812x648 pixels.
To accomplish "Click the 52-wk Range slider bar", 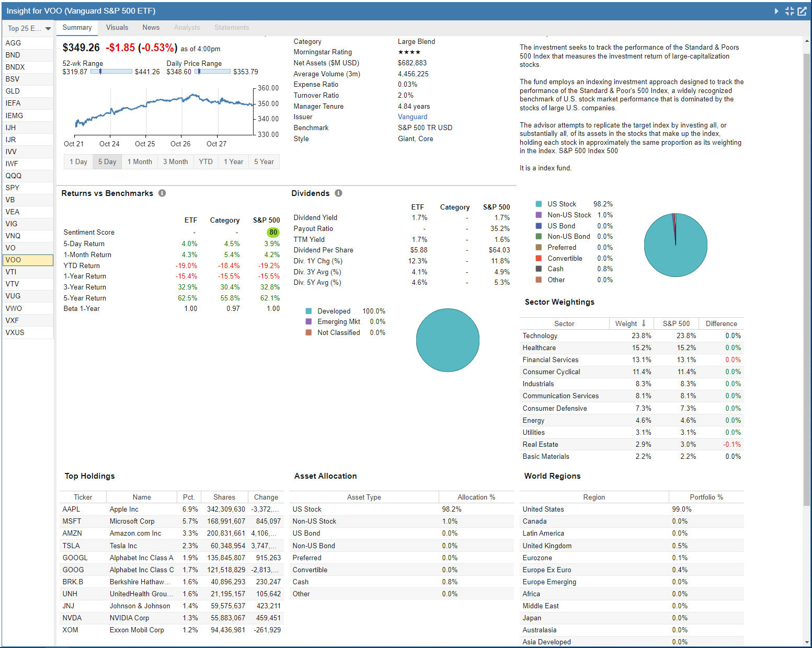I will (x=111, y=72).
